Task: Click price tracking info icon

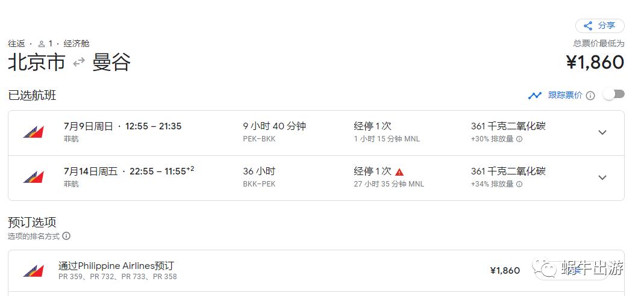Action: tap(590, 96)
